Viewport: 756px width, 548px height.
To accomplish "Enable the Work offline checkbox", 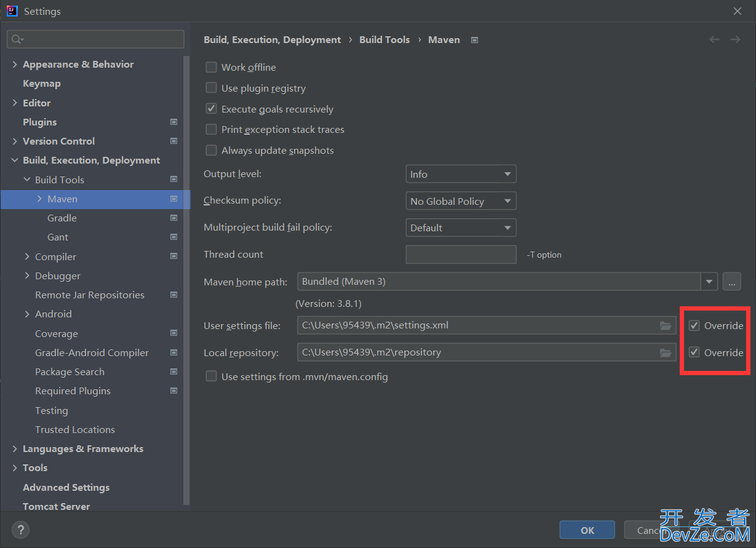I will pyautogui.click(x=211, y=67).
